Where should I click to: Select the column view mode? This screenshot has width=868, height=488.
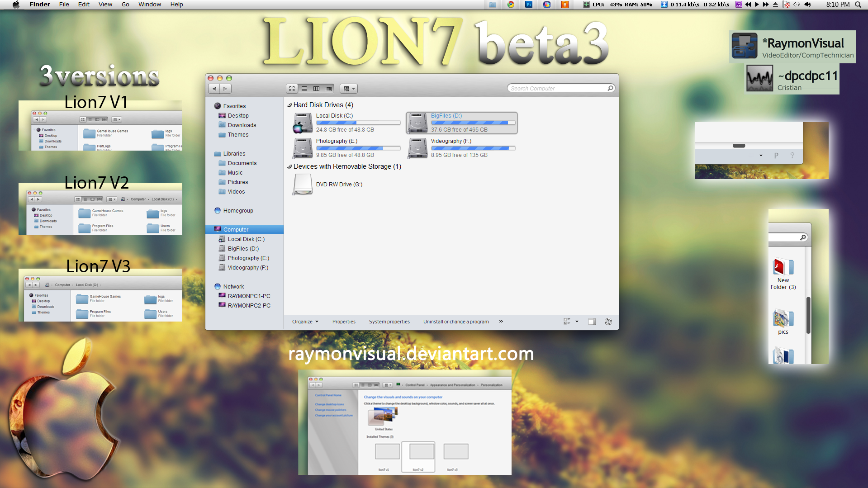pos(316,89)
